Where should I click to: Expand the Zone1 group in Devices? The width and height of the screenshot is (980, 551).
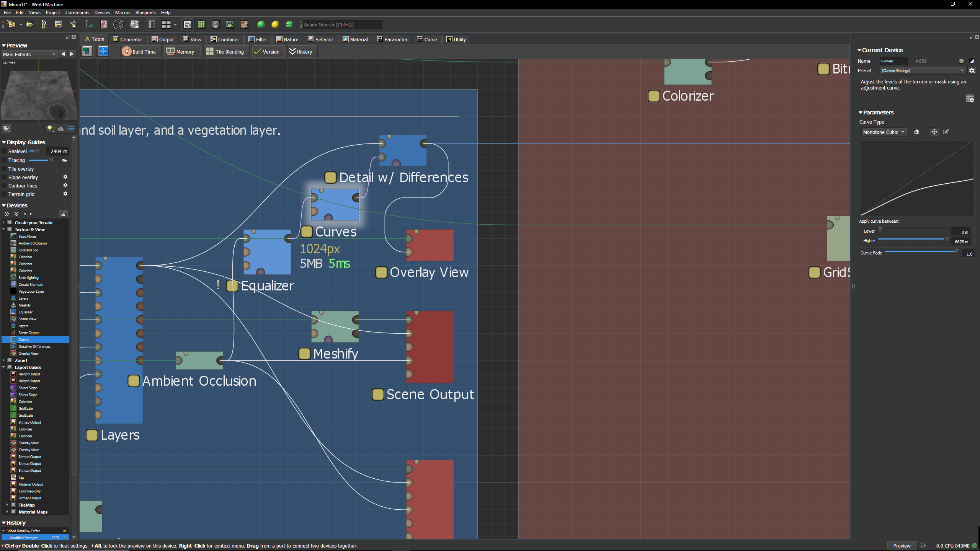pos(3,360)
